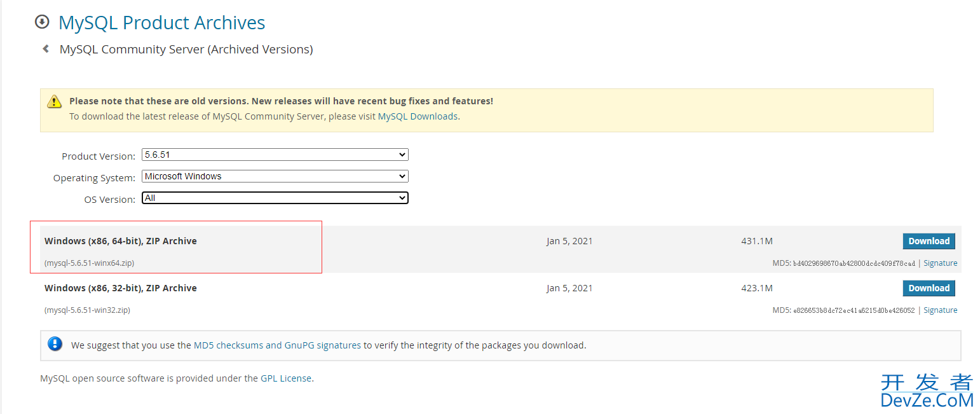Viewport: 980px width, 414px height.
Task: Click MD5 hash of the 64-bit archive
Action: point(854,263)
